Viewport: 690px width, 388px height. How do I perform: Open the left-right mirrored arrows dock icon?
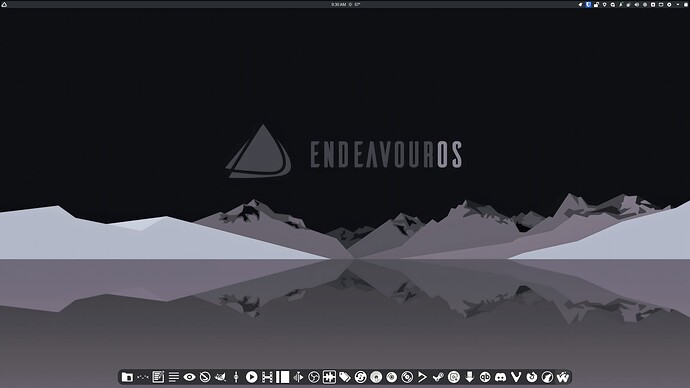[298, 377]
